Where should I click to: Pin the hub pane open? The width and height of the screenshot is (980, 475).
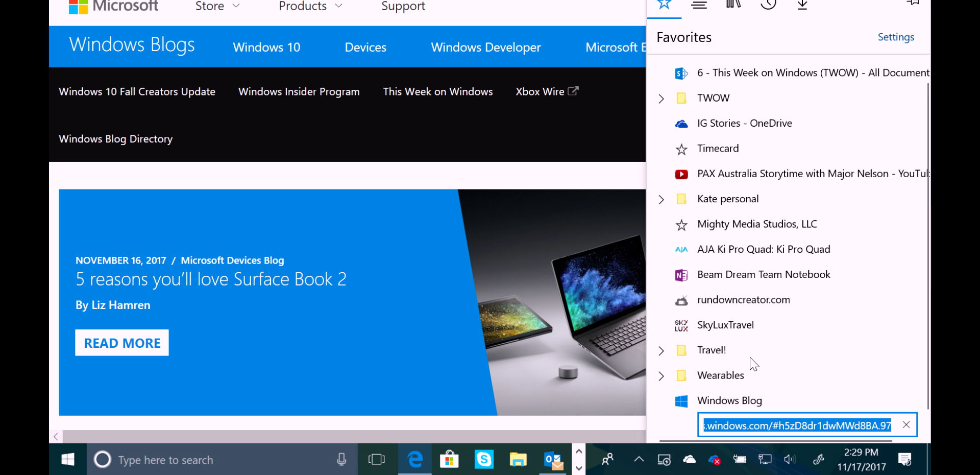click(913, 4)
